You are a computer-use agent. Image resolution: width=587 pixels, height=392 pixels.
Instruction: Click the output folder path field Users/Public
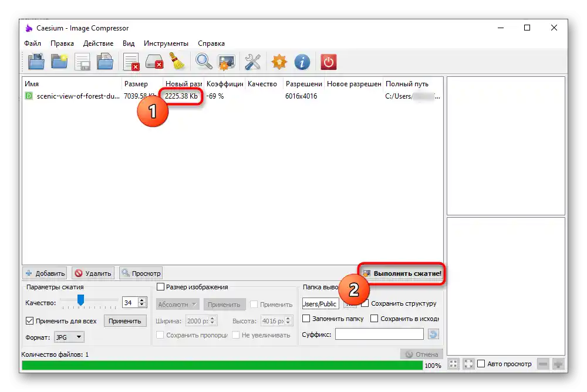pos(321,303)
